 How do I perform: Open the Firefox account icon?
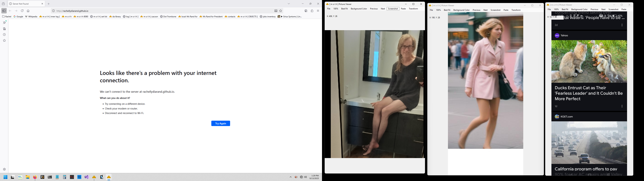click(306, 11)
